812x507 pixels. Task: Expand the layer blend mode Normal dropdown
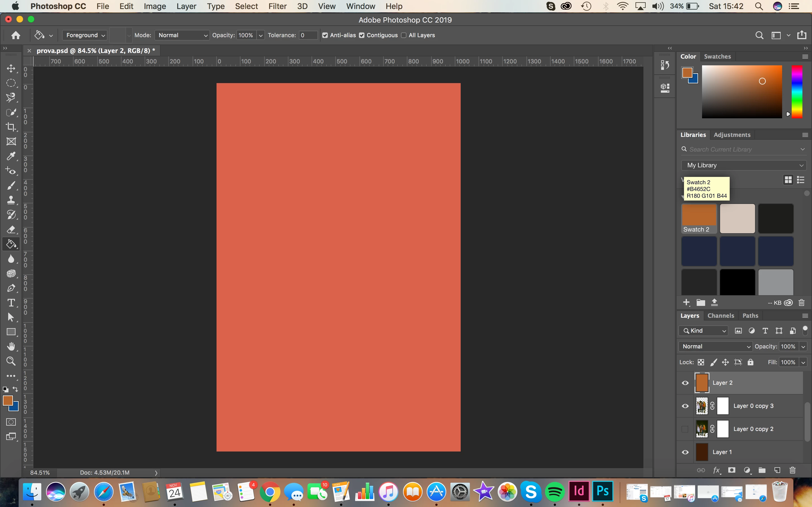(x=715, y=346)
